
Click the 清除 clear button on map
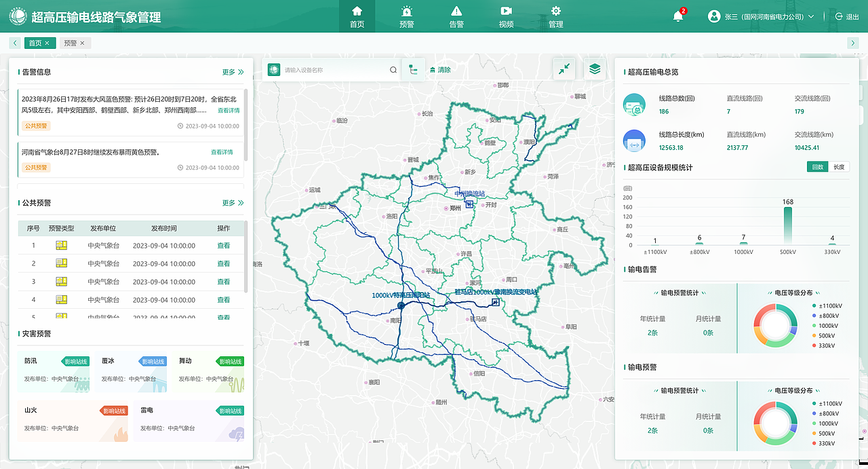pos(440,70)
